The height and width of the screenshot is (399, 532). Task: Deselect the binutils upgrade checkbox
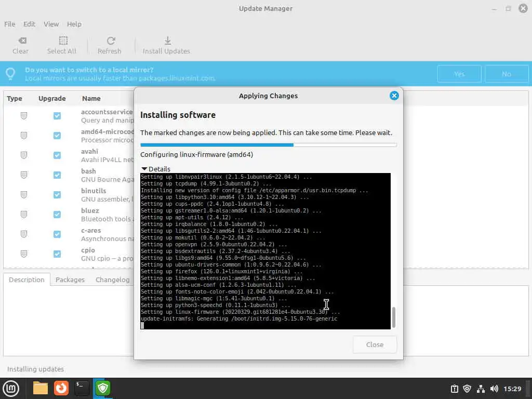click(57, 194)
